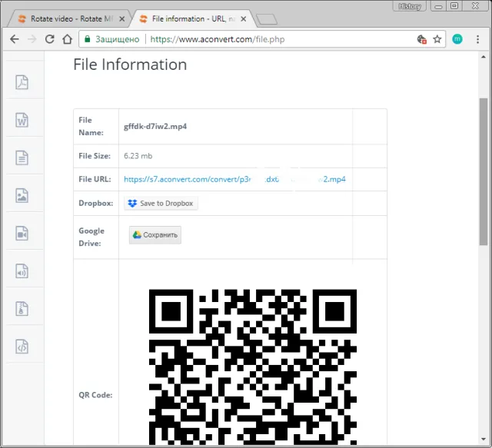Open a new browser tab
This screenshot has width=492, height=448.
click(x=267, y=19)
